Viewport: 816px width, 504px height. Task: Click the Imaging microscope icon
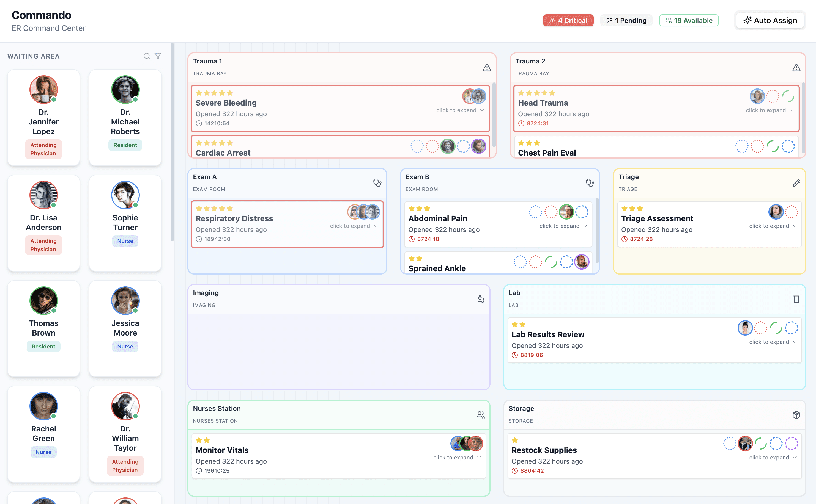click(x=480, y=299)
